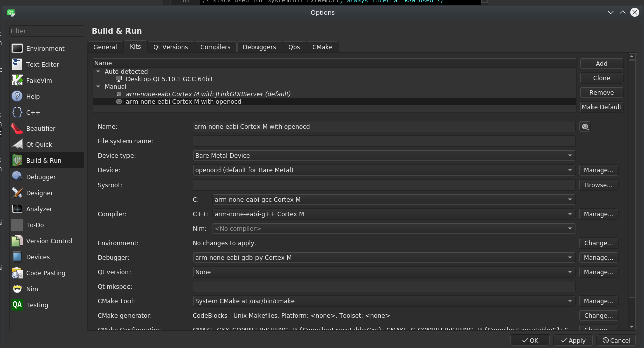Open the Designer category icon
This screenshot has height=348, width=644.
(17, 193)
